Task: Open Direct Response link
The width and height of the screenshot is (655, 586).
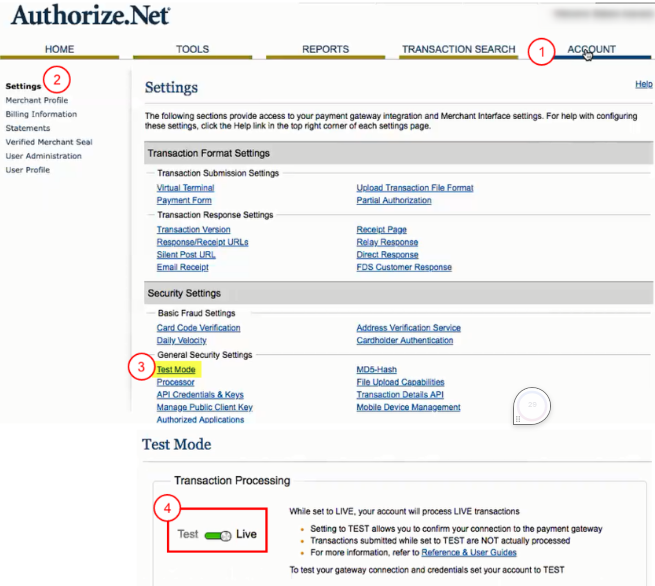Action: [x=387, y=255]
